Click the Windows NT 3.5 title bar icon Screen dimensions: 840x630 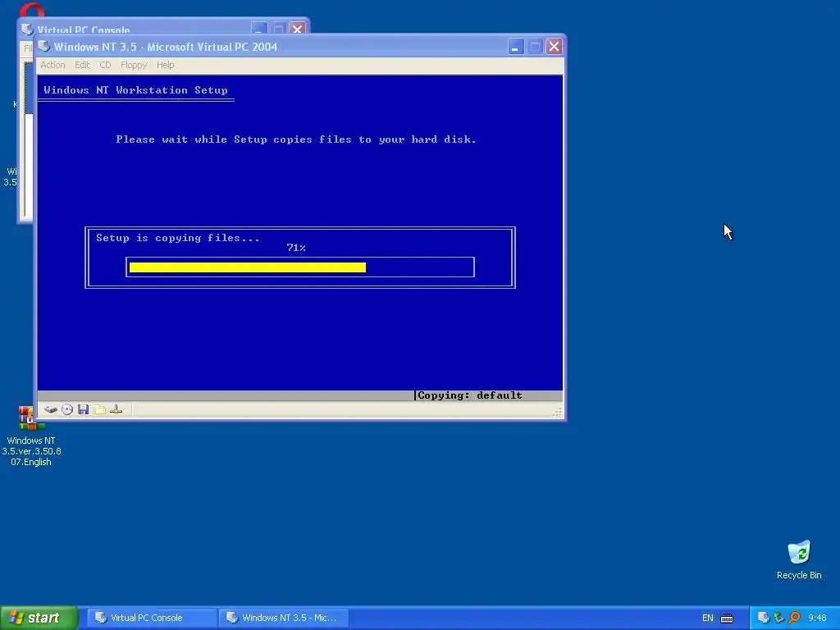coord(44,47)
